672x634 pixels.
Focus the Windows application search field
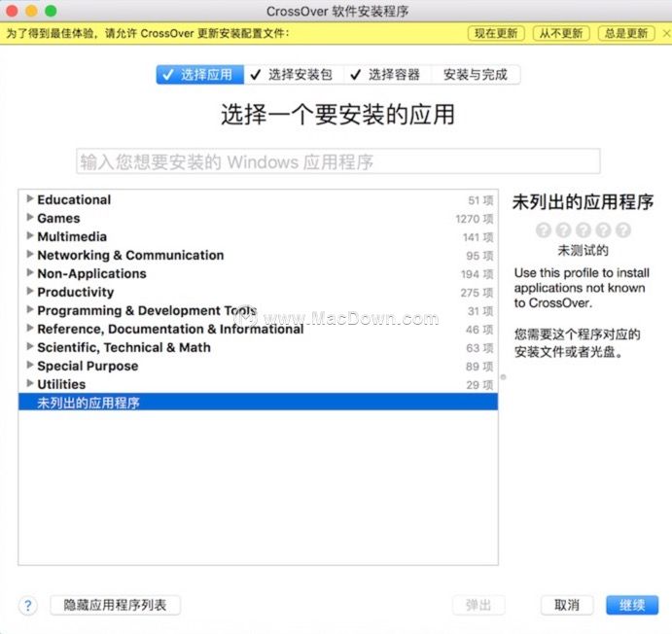pos(338,161)
